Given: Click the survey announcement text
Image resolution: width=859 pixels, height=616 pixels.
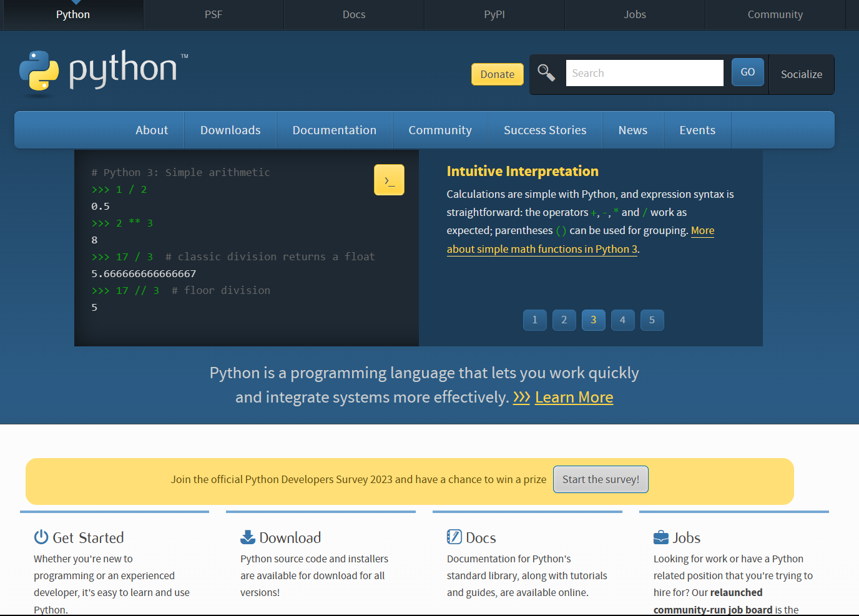Looking at the screenshot, I should (358, 479).
